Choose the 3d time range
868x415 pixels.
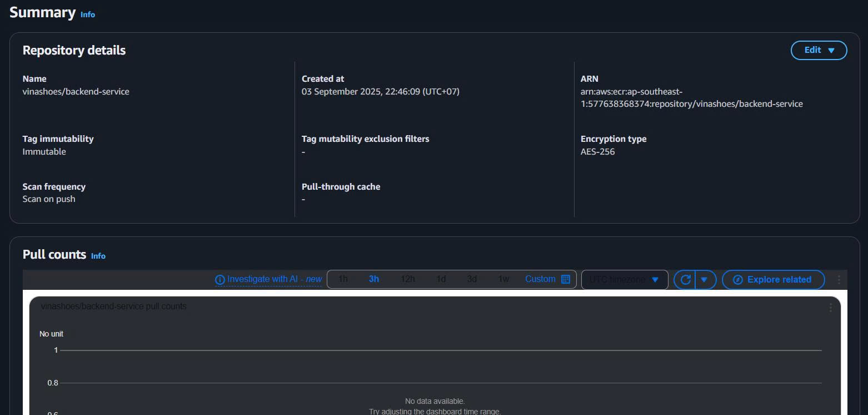[x=472, y=279]
